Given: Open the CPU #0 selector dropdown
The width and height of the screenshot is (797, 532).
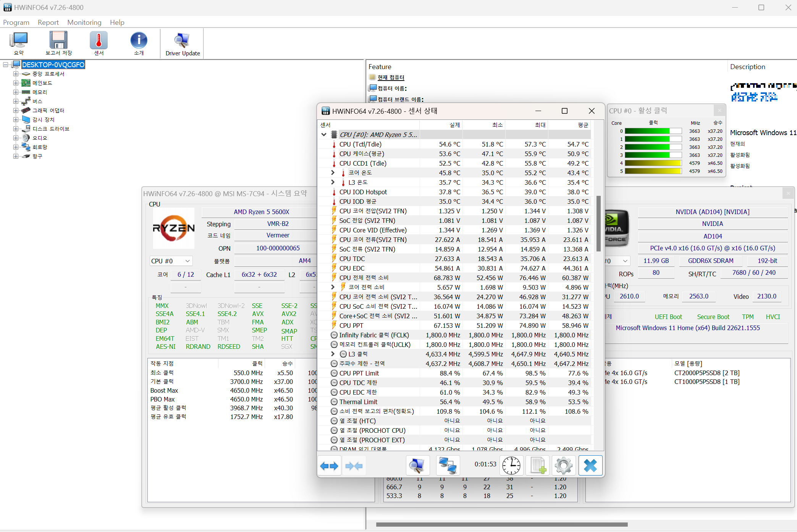Looking at the screenshot, I should pyautogui.click(x=171, y=261).
